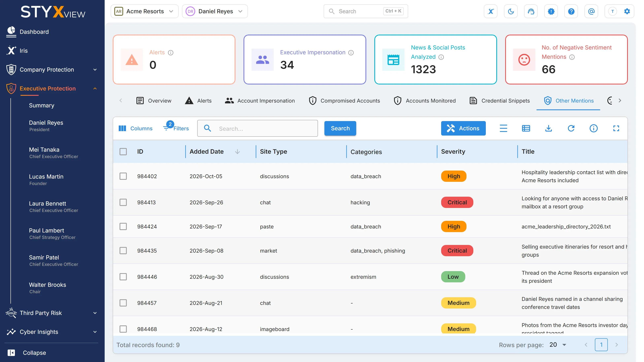Open the Actions button menu
Viewport: 644px width, 362px height.
click(463, 129)
